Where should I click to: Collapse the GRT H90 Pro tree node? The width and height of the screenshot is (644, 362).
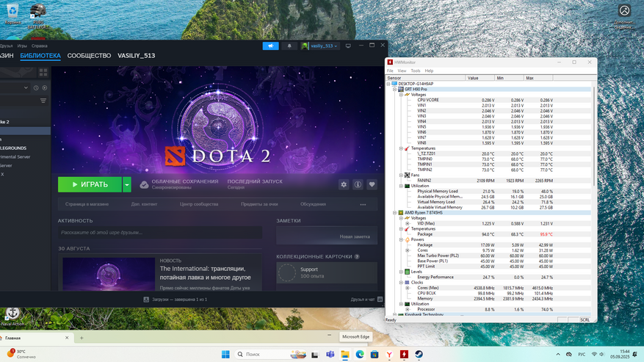394,90
